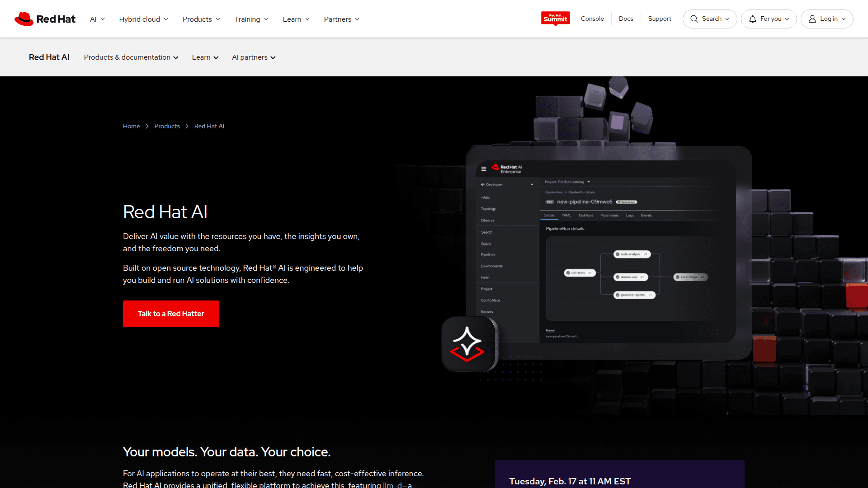Open the Training menu
This screenshot has width=868, height=488.
tap(251, 19)
